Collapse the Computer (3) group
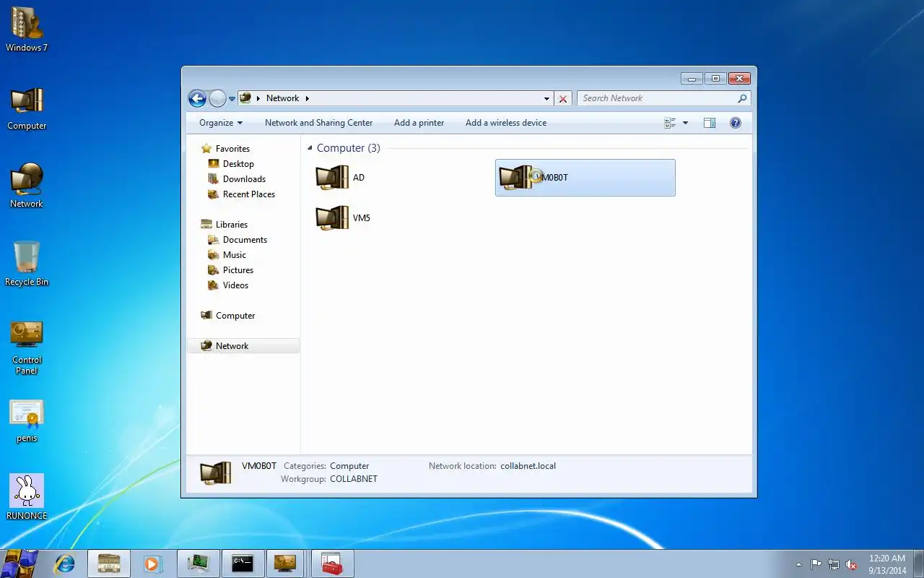Viewport: 924px width, 578px height. 310,148
